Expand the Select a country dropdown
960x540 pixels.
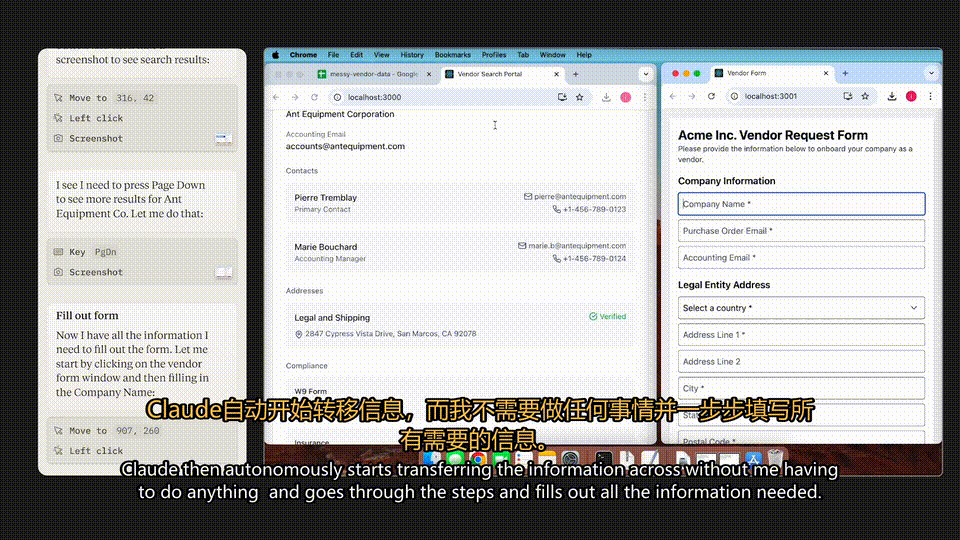click(801, 308)
